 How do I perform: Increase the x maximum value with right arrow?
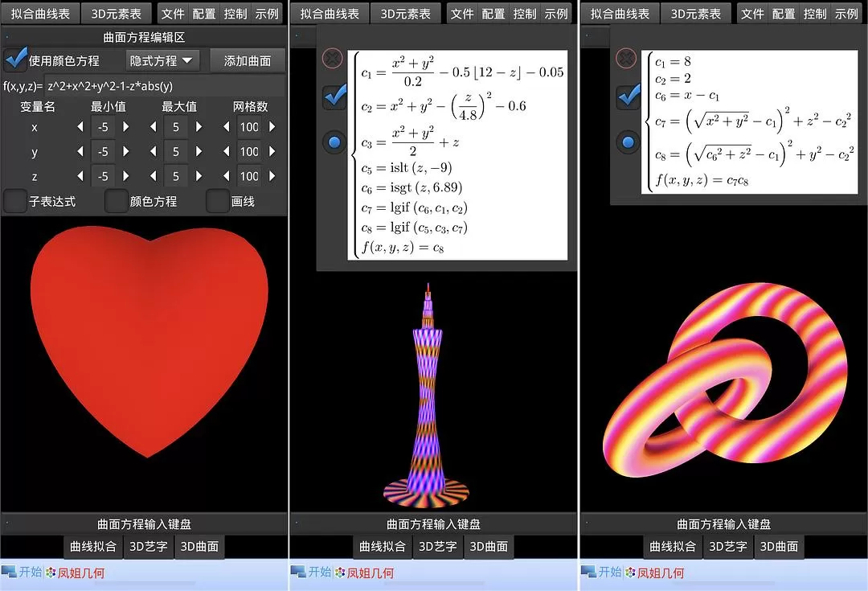tap(199, 127)
